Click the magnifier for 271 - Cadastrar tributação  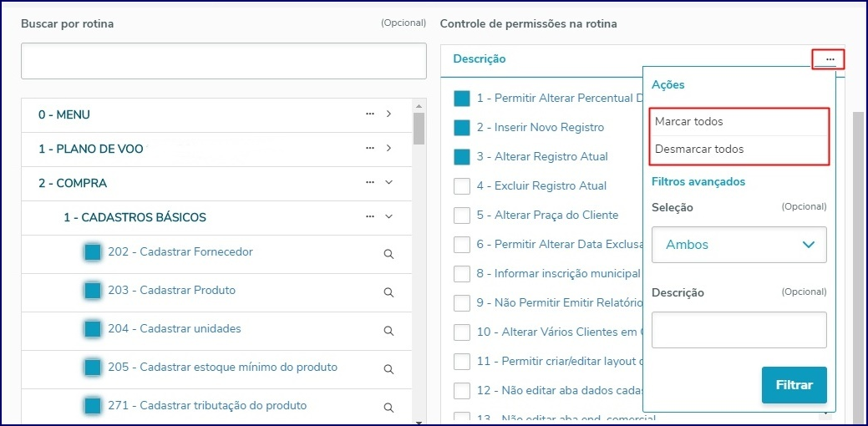pyautogui.click(x=389, y=408)
